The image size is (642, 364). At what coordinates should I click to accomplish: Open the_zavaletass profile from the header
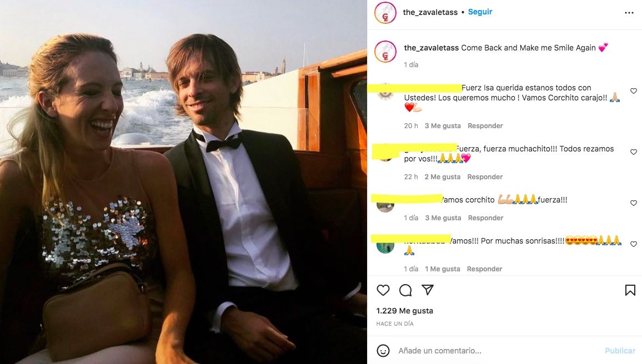(430, 12)
